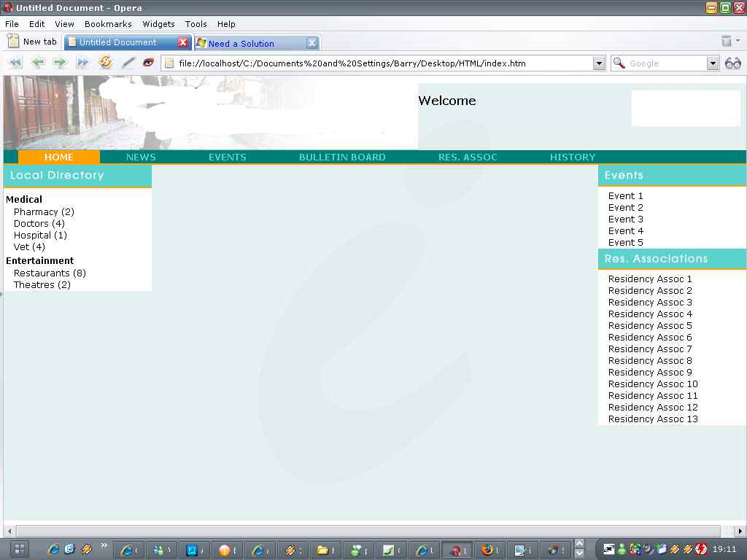This screenshot has height=560, width=747.
Task: Open the Edit menu
Action: (36, 24)
